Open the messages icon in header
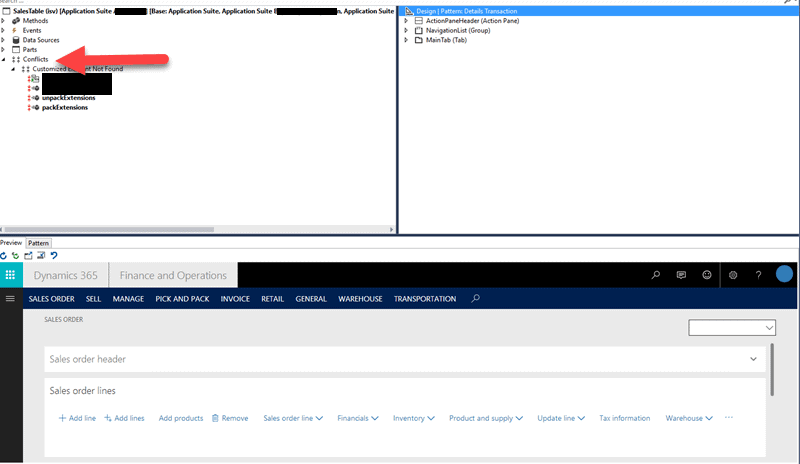 tap(681, 275)
